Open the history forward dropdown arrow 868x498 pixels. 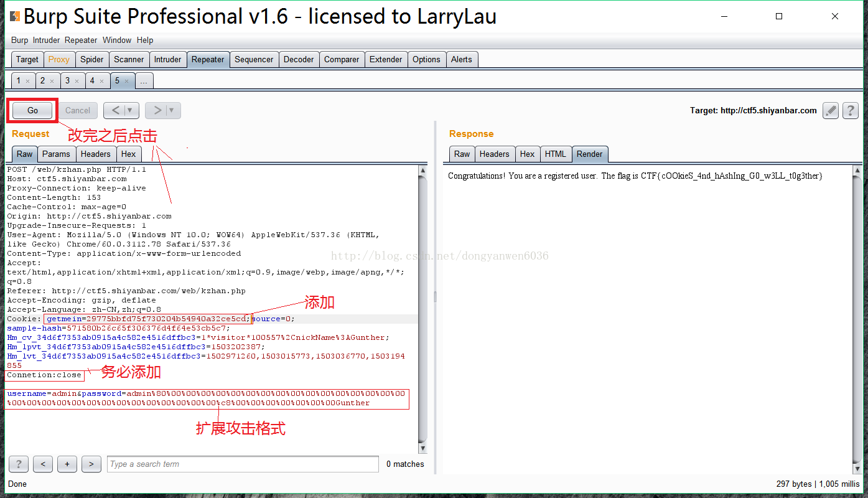172,110
